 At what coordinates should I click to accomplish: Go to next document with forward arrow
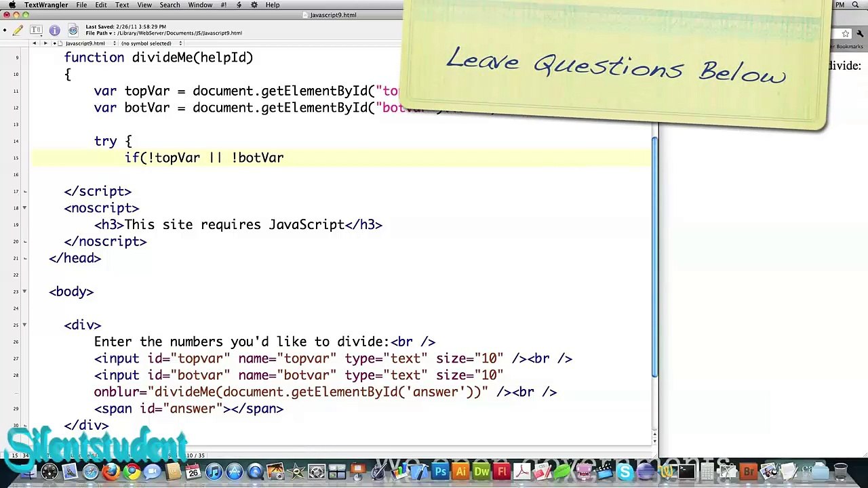click(45, 43)
